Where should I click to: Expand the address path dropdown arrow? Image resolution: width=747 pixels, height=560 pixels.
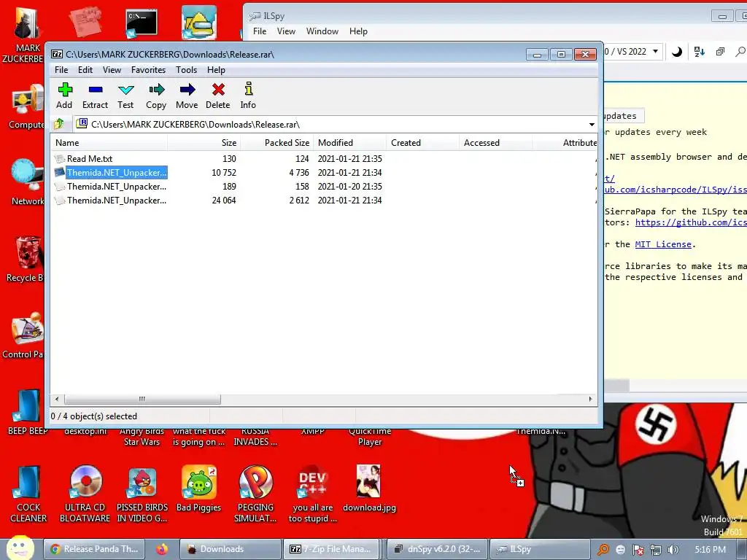click(x=592, y=125)
